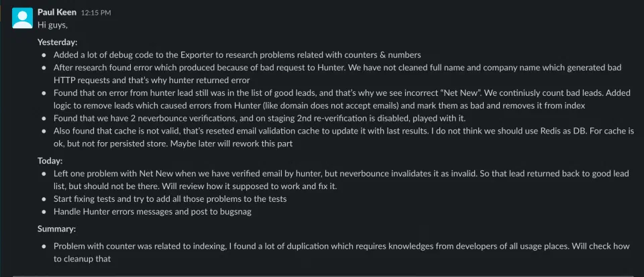Click the "Hi guys," greeting line
This screenshot has height=277, width=644.
point(52,25)
